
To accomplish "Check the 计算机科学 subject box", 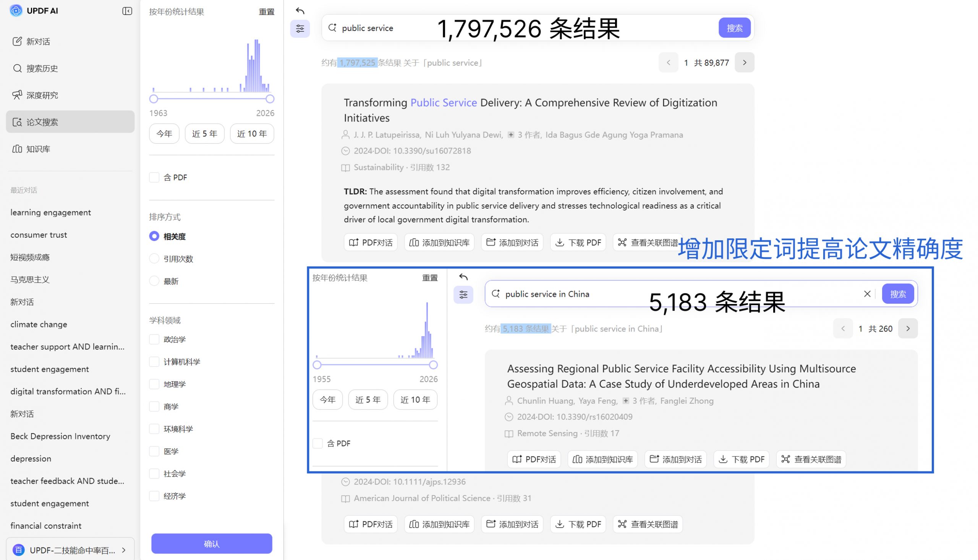I will point(154,361).
